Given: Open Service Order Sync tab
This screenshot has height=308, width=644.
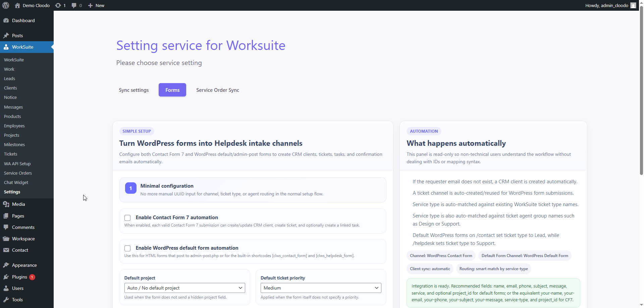Looking at the screenshot, I should pos(217,90).
